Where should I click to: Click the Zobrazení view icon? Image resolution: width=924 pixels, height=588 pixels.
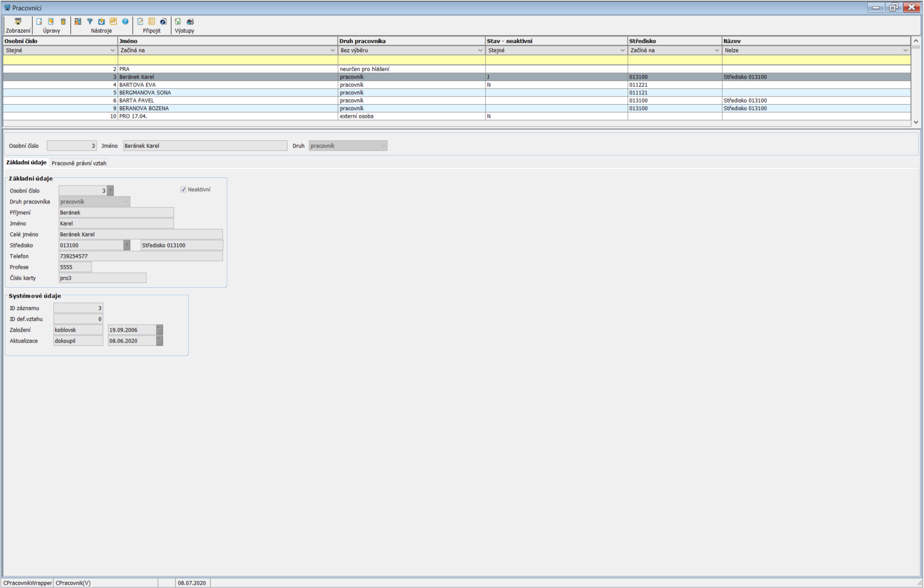tap(18, 22)
